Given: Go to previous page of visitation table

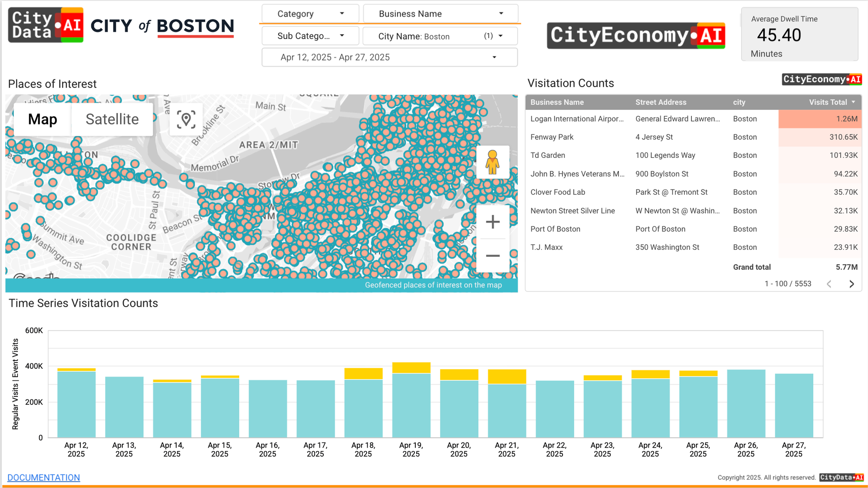Looking at the screenshot, I should (829, 284).
